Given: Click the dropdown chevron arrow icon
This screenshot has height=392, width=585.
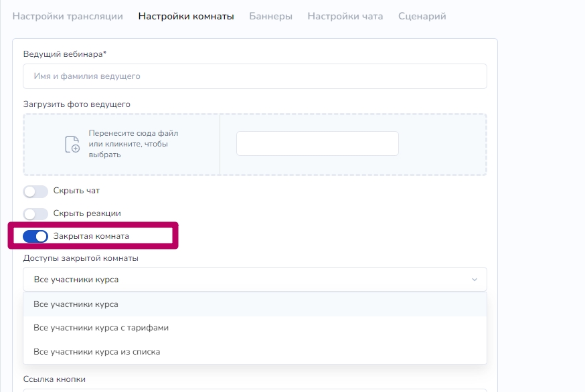Looking at the screenshot, I should point(475,280).
